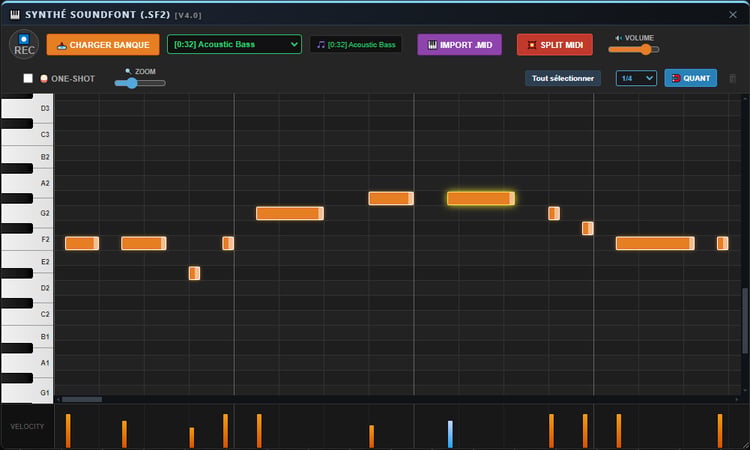Start recording with the REC button

tap(24, 44)
